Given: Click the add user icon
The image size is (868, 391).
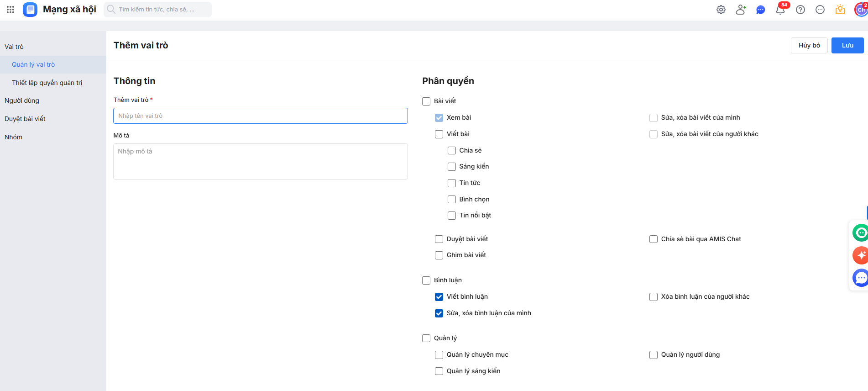Looking at the screenshot, I should click(x=741, y=10).
